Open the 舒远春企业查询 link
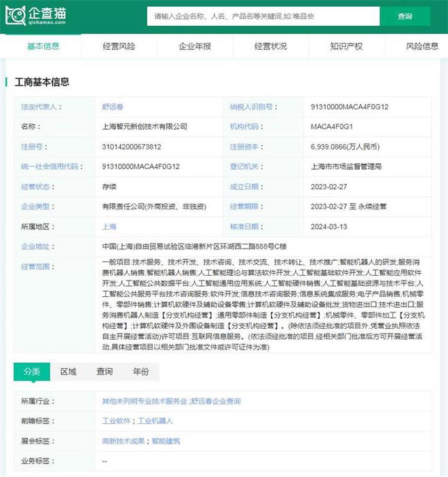Screen dimensions: 448x477 [216, 402]
